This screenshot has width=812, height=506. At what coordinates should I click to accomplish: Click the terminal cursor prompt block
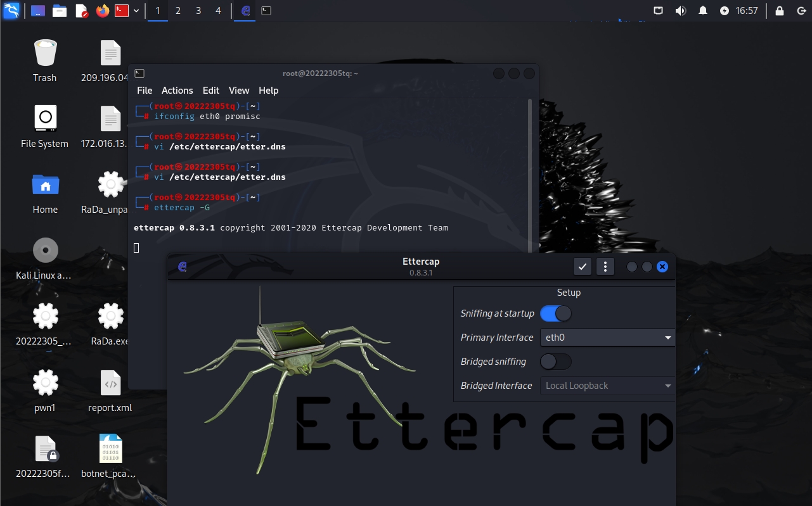(x=136, y=248)
